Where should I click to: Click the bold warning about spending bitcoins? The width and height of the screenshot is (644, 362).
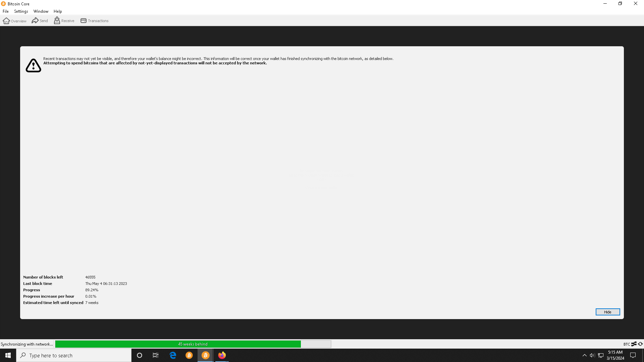[155, 63]
